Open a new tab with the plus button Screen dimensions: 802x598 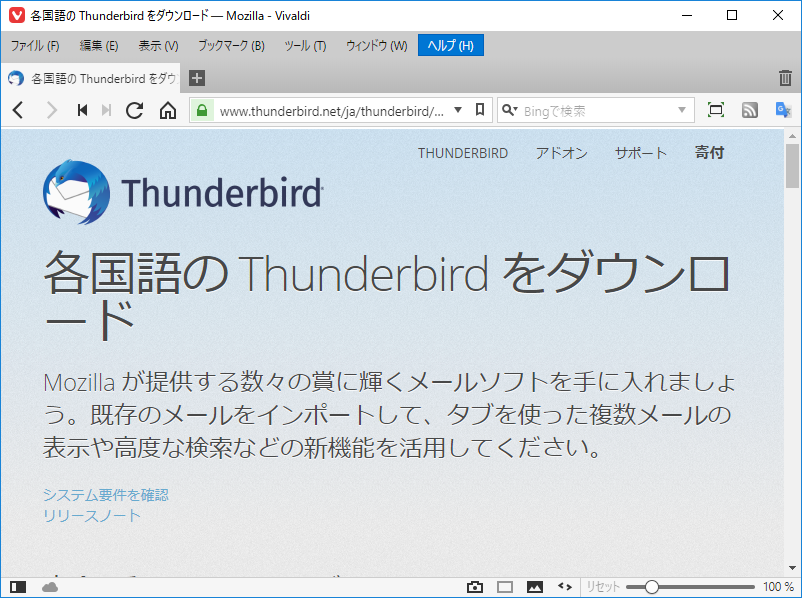tap(197, 78)
